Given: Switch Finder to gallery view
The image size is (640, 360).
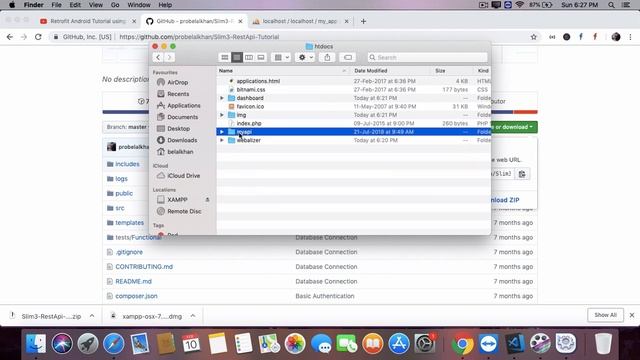Looking at the screenshot, I should tap(261, 58).
